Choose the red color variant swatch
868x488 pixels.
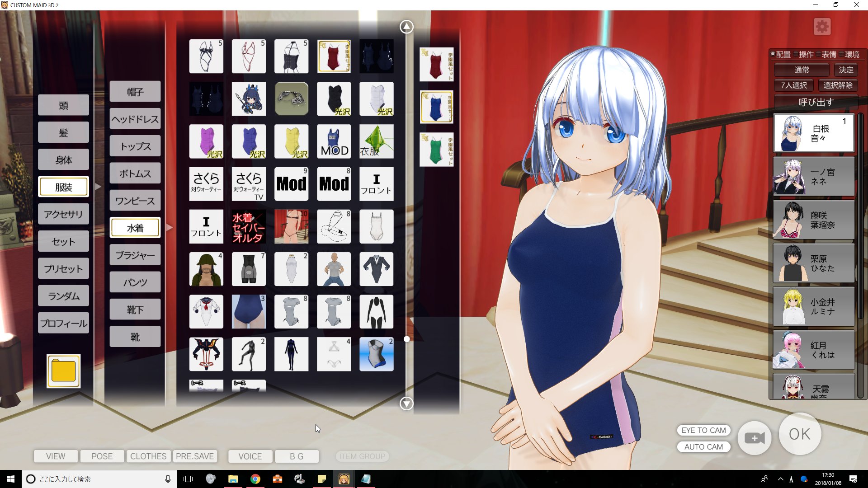pyautogui.click(x=436, y=65)
